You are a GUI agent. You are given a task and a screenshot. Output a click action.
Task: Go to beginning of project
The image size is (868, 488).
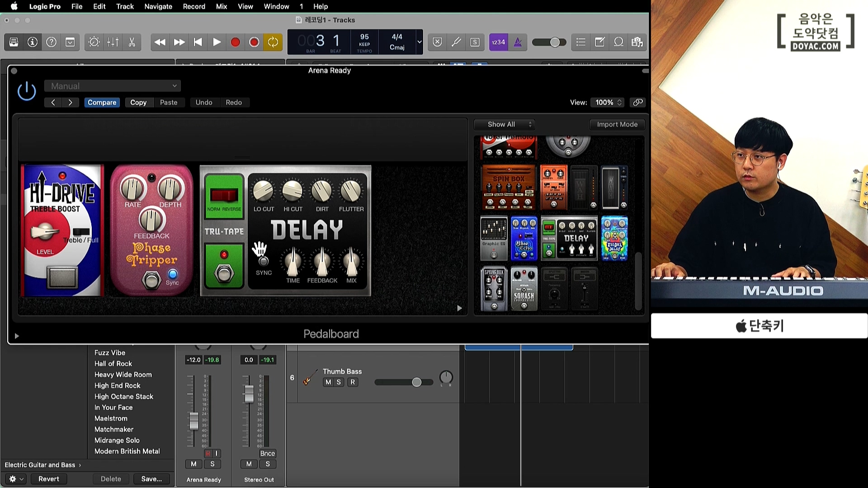(198, 42)
